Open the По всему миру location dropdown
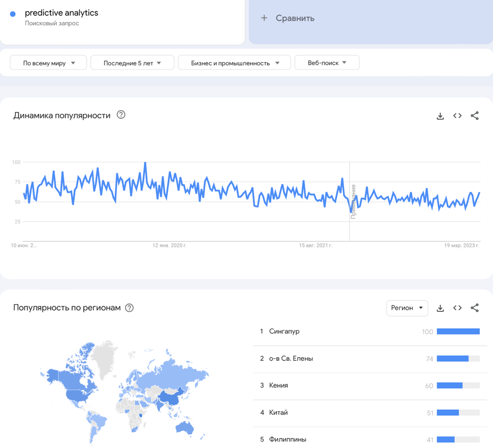Image resolution: width=493 pixels, height=448 pixels. [x=48, y=63]
